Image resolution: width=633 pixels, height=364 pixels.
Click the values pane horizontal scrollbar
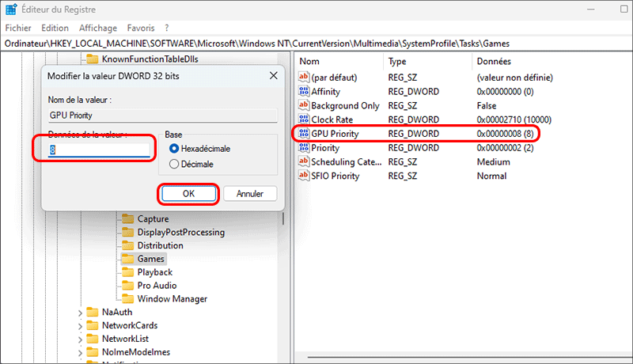click(470, 357)
